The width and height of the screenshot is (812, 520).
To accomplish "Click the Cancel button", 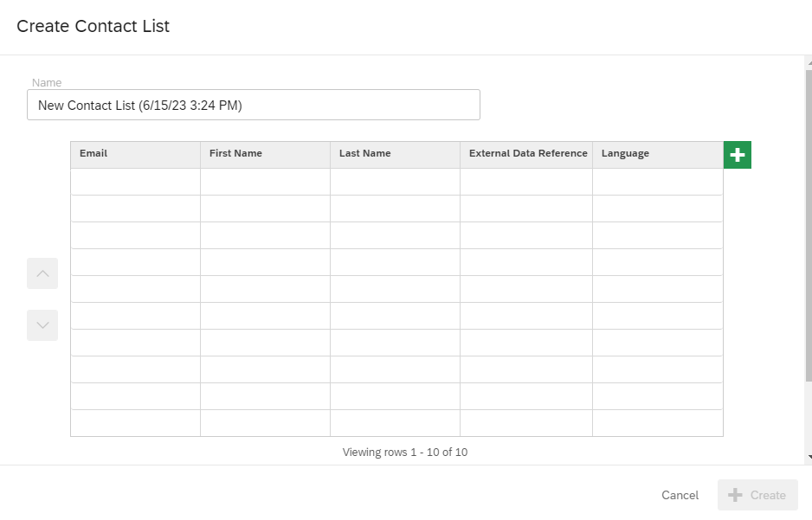I will (x=680, y=495).
